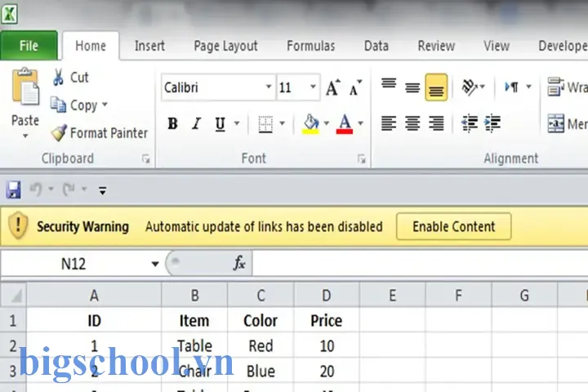Select column E header
This screenshot has width=588, height=392.
pos(392,296)
